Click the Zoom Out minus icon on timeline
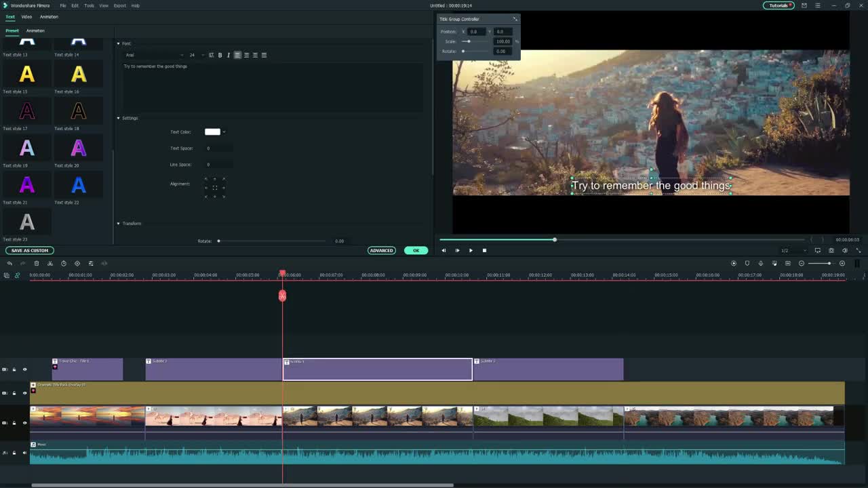The image size is (868, 488). pyautogui.click(x=802, y=263)
